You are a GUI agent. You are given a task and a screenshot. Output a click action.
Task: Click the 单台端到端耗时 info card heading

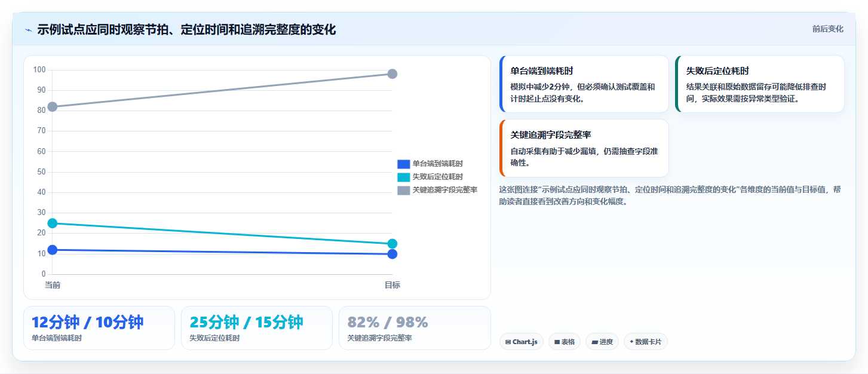[542, 71]
